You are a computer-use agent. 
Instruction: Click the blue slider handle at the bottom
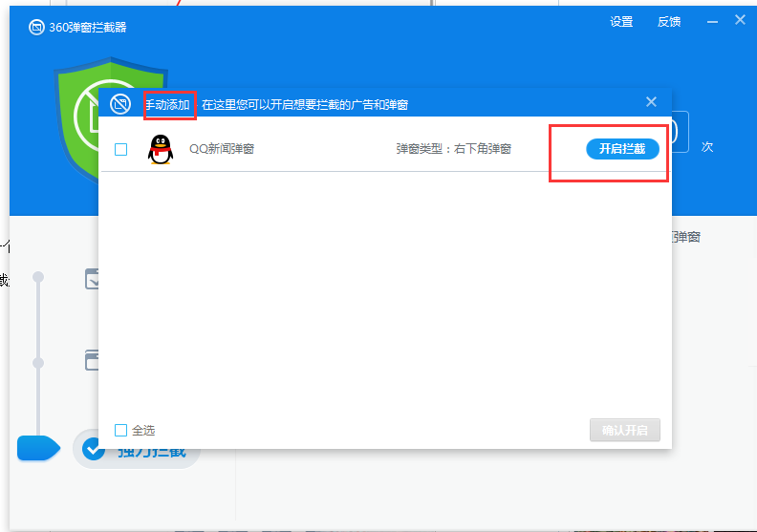(x=38, y=448)
